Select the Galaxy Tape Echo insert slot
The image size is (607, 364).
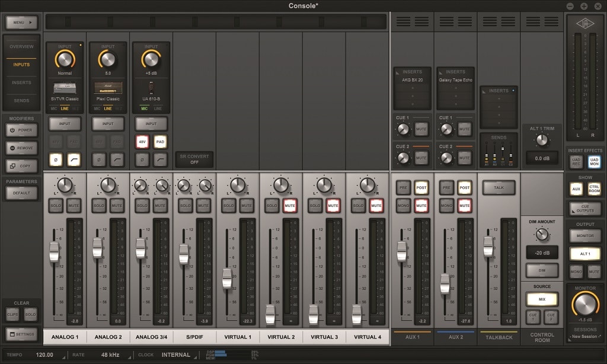click(455, 80)
